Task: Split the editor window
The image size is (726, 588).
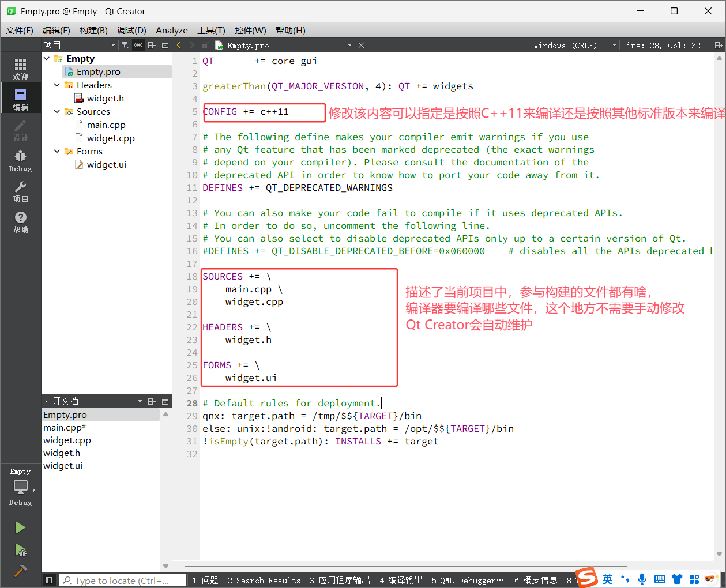Action: pyautogui.click(x=719, y=45)
